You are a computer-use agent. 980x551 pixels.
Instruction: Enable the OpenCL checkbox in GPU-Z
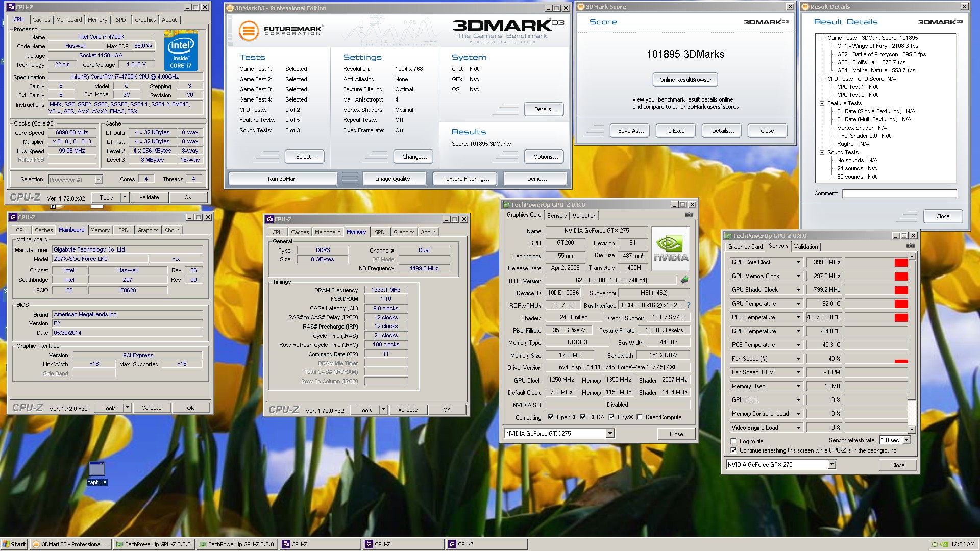(x=551, y=417)
